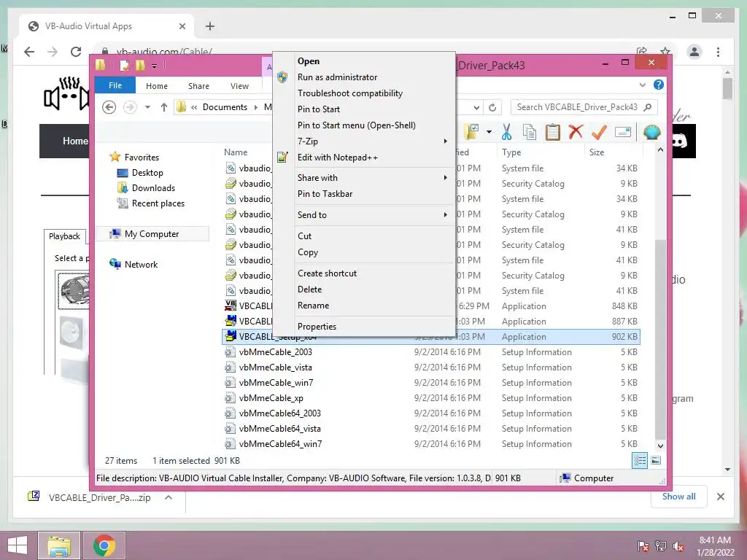747x560 pixels.
Task: Click the Email envelope toolbar icon
Action: 623,132
